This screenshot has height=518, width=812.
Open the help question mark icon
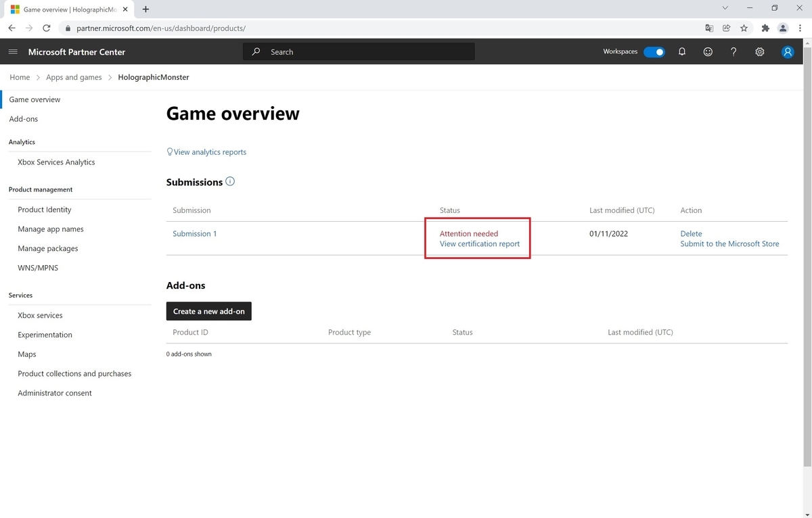click(734, 52)
